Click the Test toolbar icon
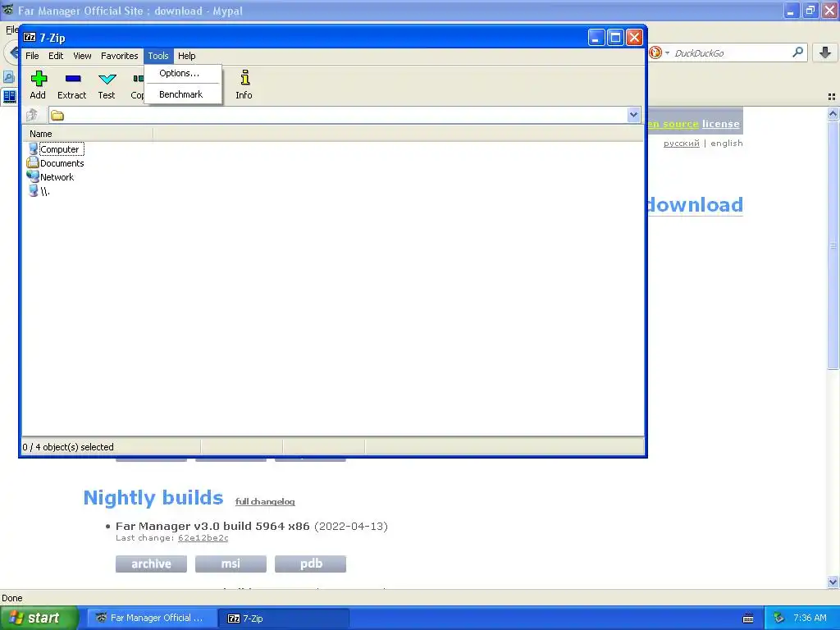This screenshot has width=840, height=630. tap(107, 80)
